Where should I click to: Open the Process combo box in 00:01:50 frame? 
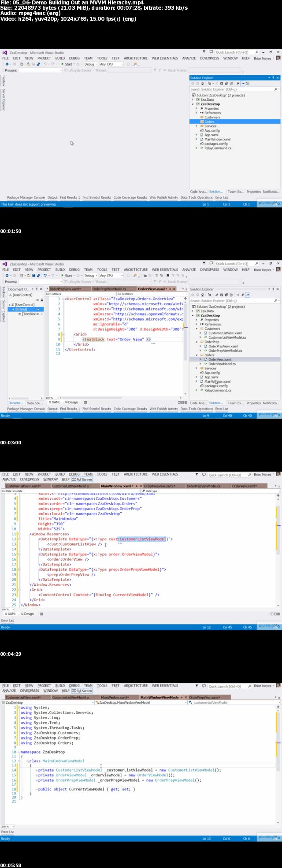point(40,70)
